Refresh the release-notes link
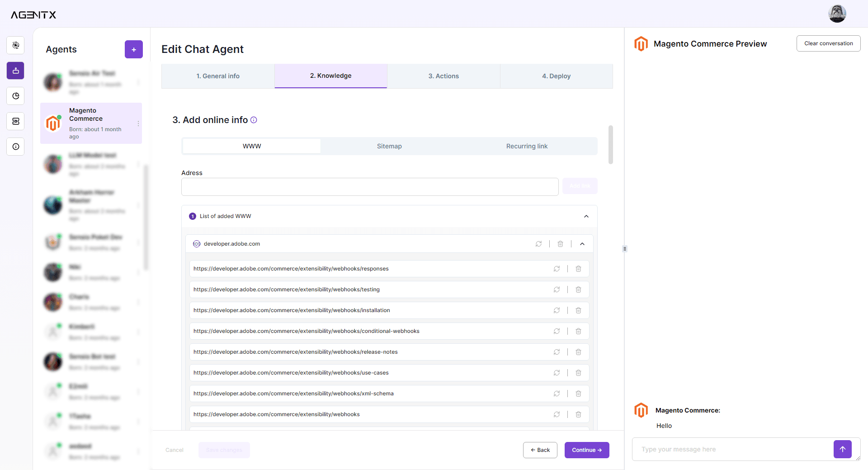 pyautogui.click(x=557, y=352)
